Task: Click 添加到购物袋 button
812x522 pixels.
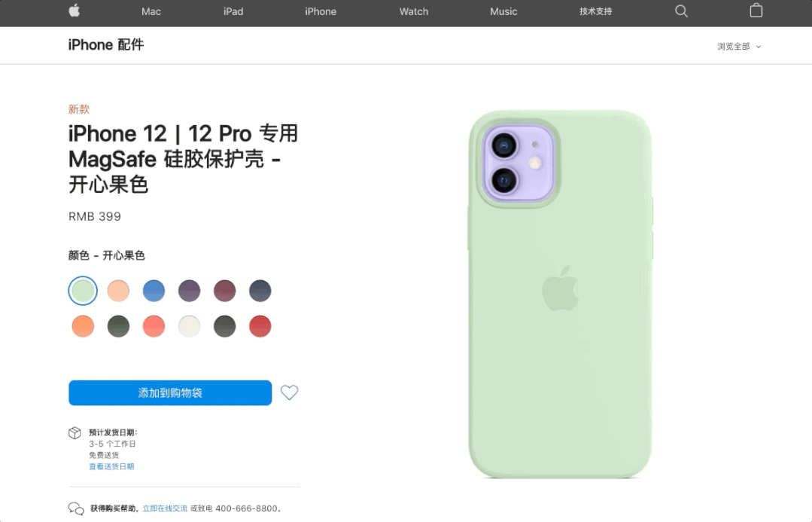Action: (170, 393)
